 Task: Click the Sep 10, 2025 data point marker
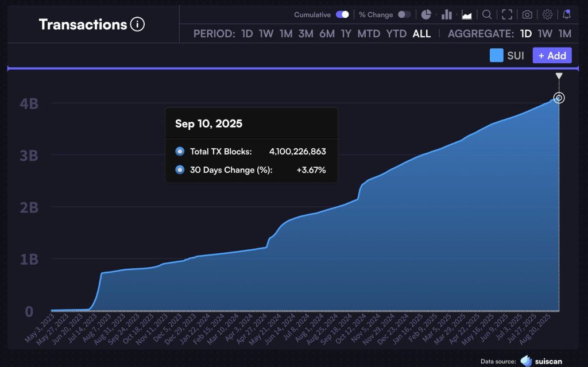(x=559, y=98)
